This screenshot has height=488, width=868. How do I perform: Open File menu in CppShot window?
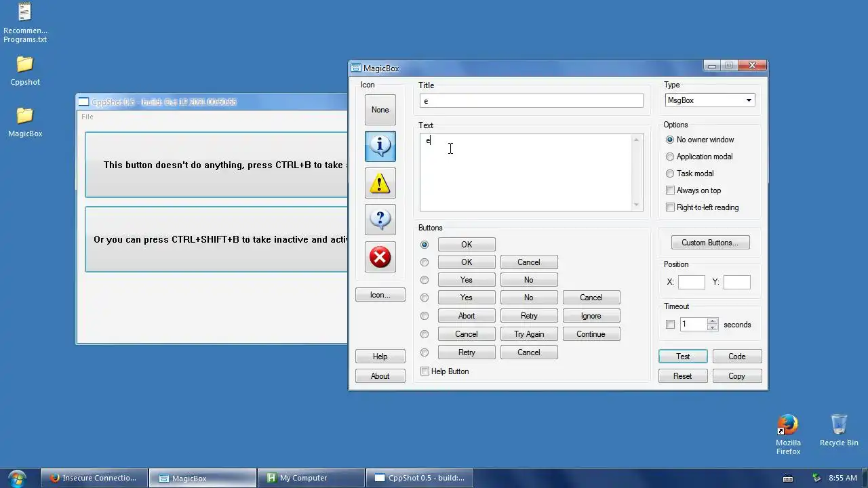tap(87, 117)
